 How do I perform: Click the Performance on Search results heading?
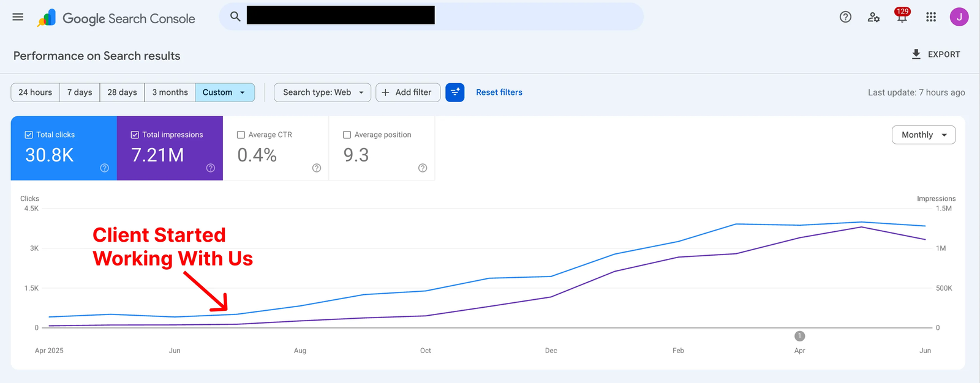coord(97,56)
